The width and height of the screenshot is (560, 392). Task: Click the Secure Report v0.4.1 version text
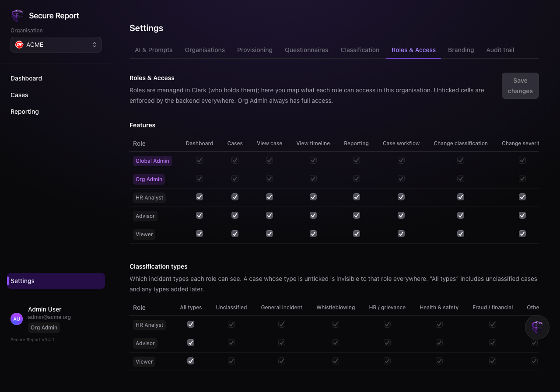click(x=32, y=340)
